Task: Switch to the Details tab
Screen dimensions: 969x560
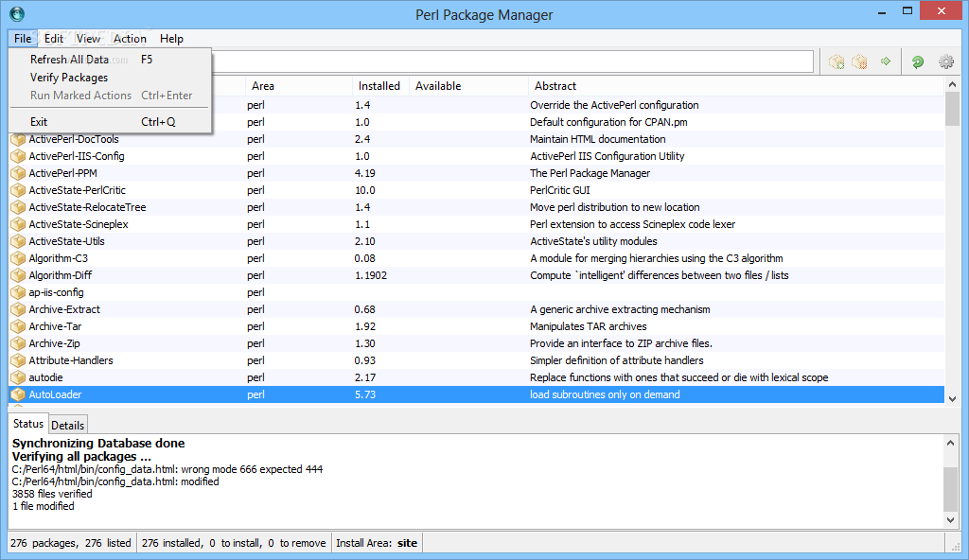Action: click(x=67, y=426)
